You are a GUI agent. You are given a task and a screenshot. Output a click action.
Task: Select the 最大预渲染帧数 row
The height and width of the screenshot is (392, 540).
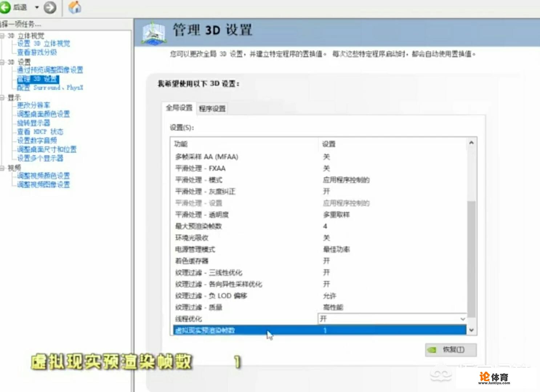[320, 226]
